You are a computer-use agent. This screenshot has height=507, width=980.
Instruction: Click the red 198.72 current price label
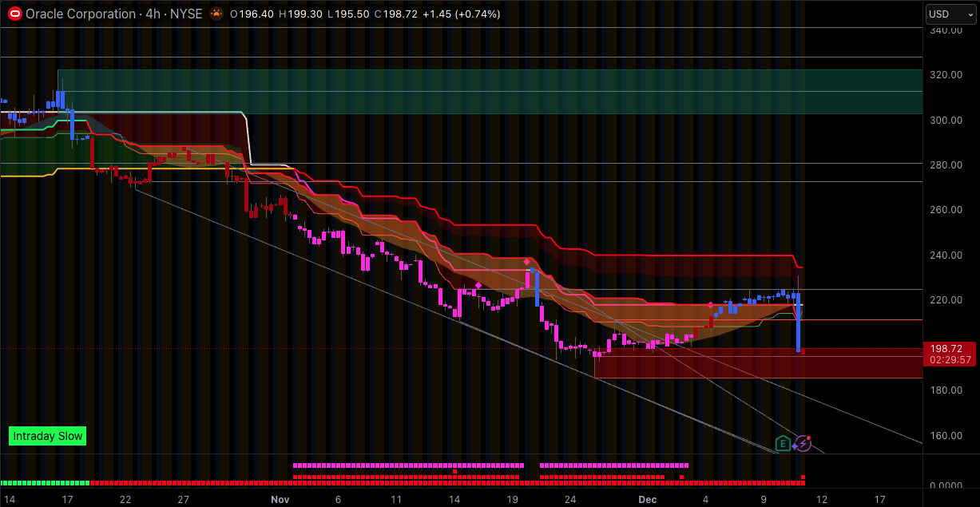pyautogui.click(x=946, y=349)
